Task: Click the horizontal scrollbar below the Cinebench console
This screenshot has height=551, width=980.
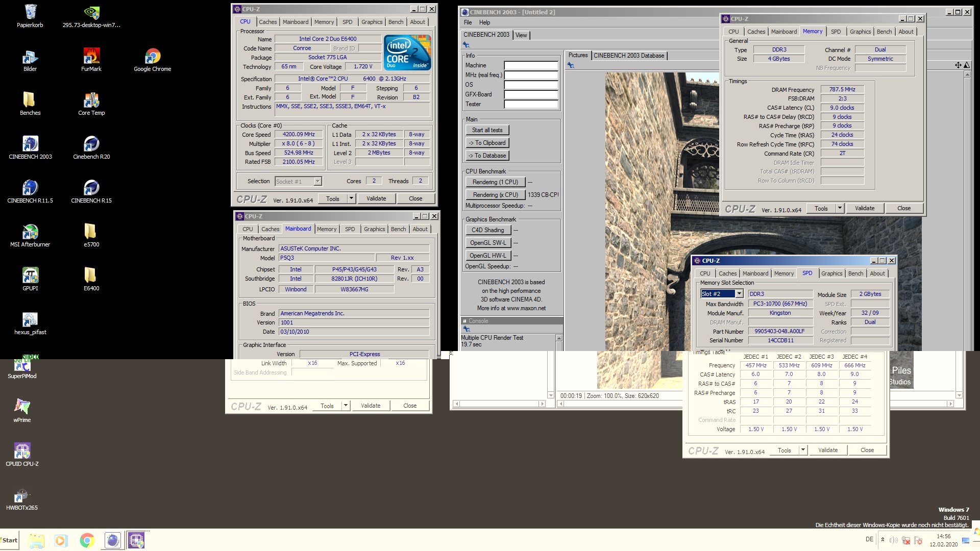Action: click(x=499, y=404)
